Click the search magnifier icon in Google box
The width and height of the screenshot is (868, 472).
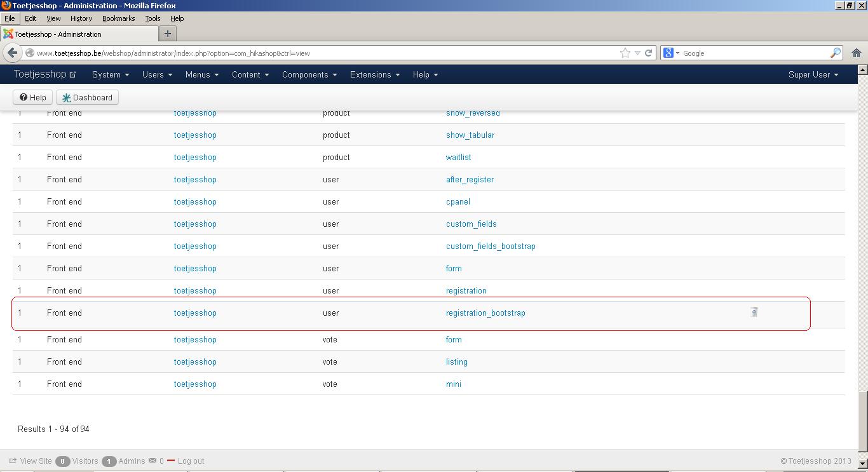pyautogui.click(x=836, y=53)
